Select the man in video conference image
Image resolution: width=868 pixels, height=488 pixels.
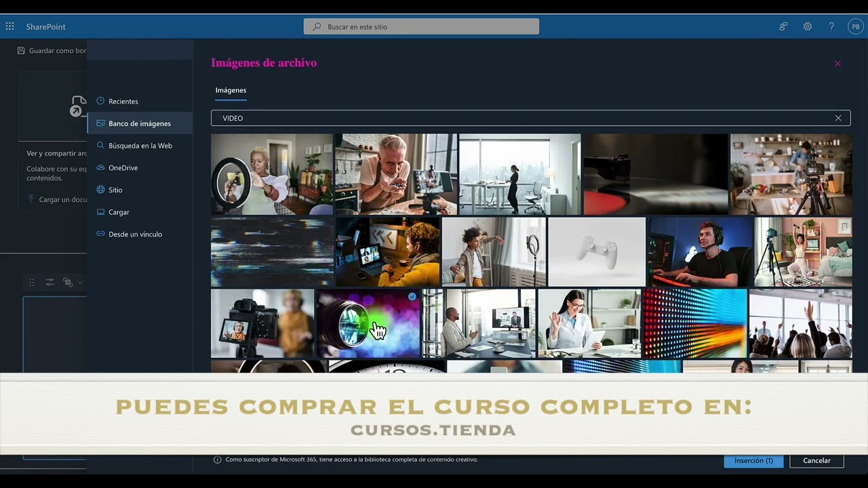click(x=479, y=323)
